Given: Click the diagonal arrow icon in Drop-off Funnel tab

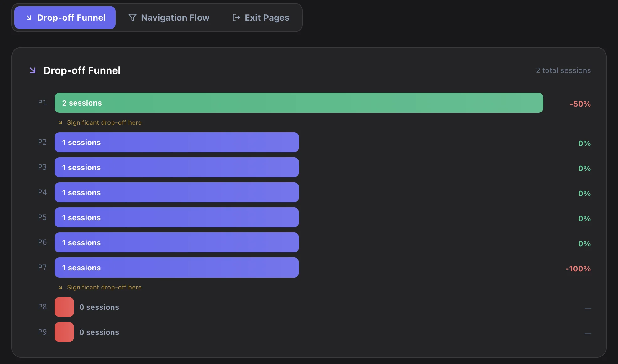Looking at the screenshot, I should pos(29,18).
